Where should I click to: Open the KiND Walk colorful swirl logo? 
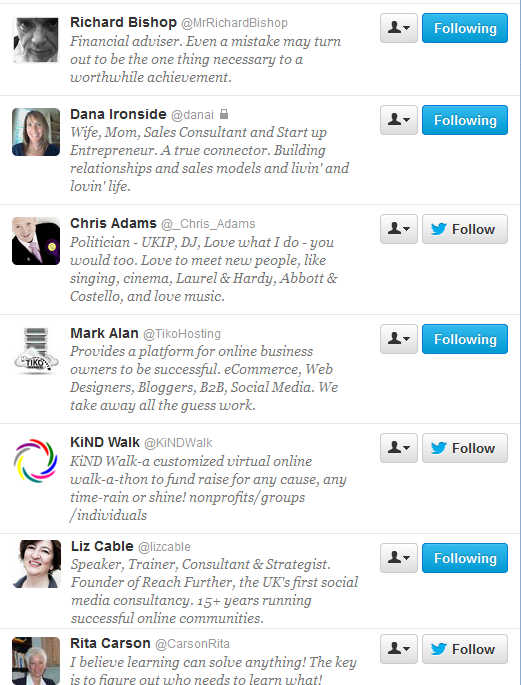(x=36, y=460)
